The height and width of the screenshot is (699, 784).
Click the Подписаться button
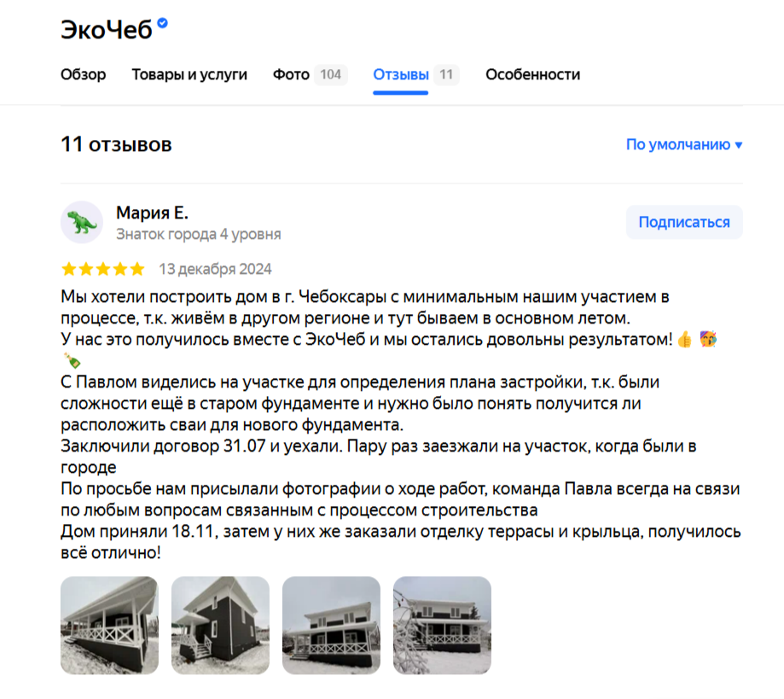click(684, 222)
